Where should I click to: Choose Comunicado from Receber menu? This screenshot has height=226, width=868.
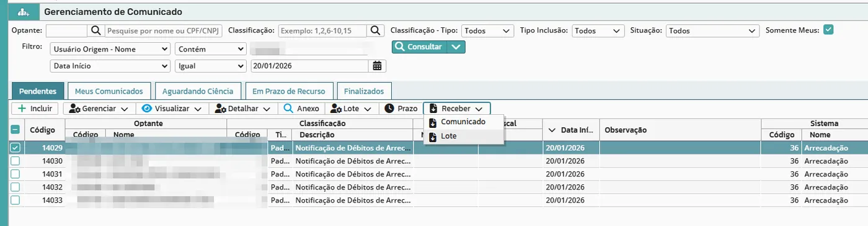point(463,122)
